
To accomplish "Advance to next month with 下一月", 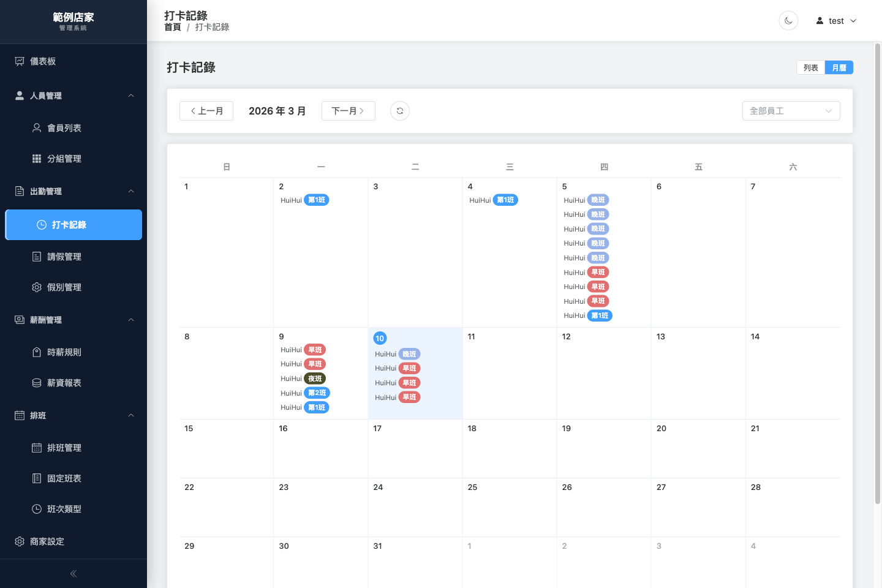I will [x=348, y=111].
